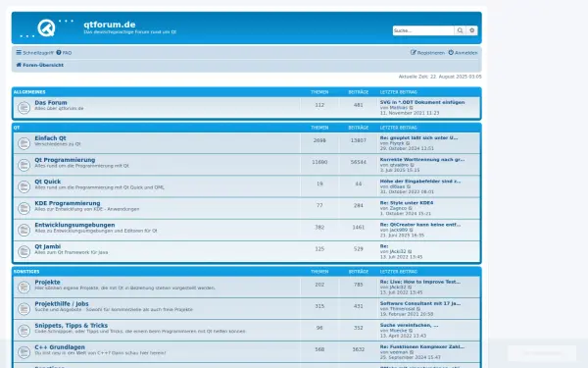The height and width of the screenshot is (368, 588).
Task: Open Snippets, Tipps & Tricks forum
Action: tap(72, 326)
